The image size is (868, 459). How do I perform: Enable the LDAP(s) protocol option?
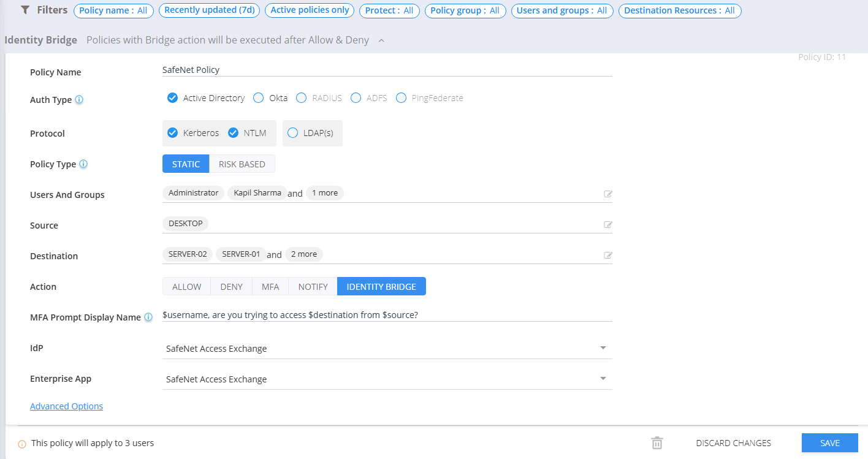[292, 133]
